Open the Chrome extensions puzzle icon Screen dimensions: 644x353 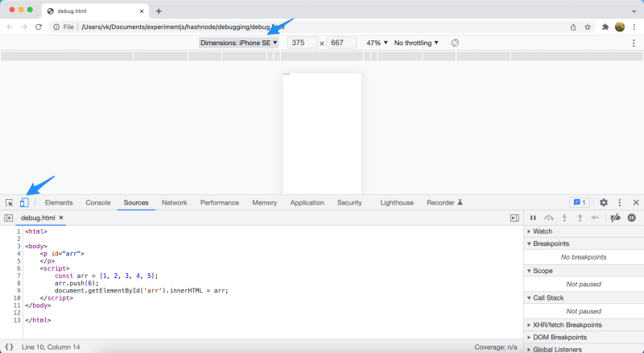(x=605, y=27)
